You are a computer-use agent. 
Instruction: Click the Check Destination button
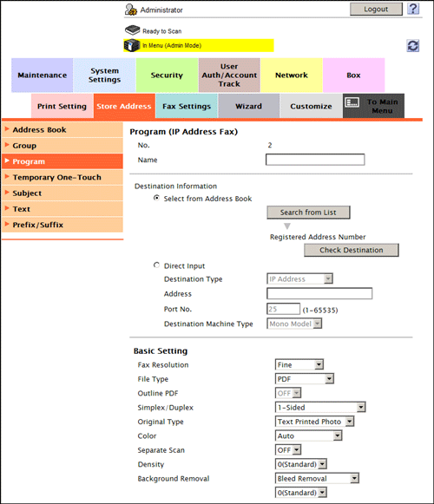click(x=352, y=250)
